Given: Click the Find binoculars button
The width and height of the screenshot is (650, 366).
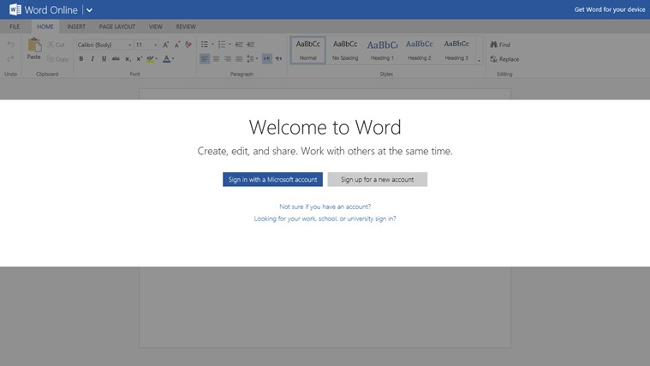Looking at the screenshot, I should (500, 44).
